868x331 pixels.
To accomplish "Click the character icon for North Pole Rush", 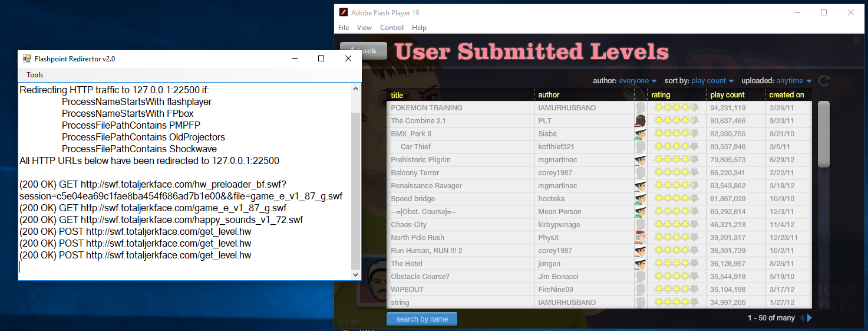I will point(641,238).
